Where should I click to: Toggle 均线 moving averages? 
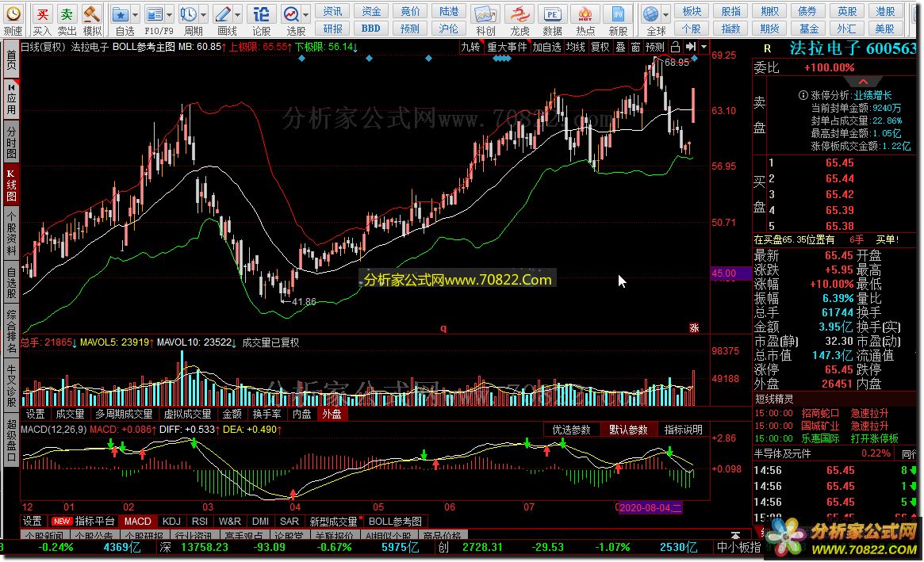tap(576, 47)
